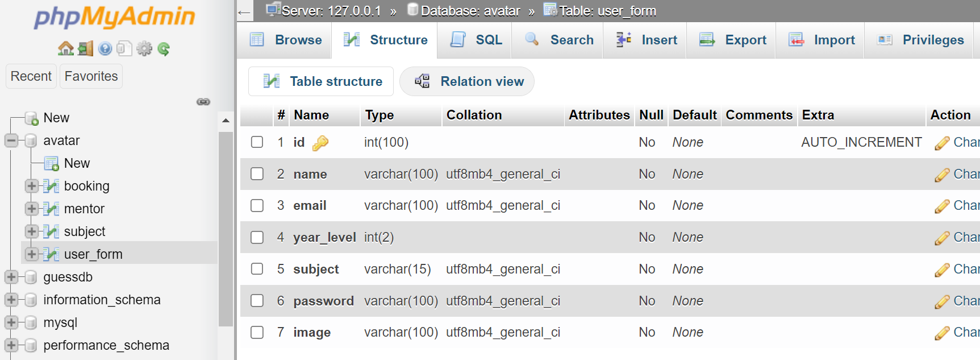The height and width of the screenshot is (360, 980).
Task: Click primary key icon next to id
Action: pyautogui.click(x=320, y=143)
